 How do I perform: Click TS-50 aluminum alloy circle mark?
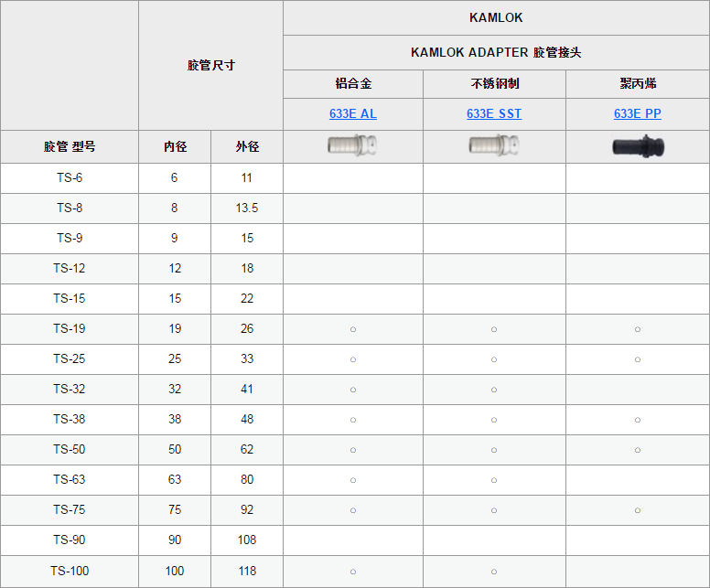tap(353, 451)
